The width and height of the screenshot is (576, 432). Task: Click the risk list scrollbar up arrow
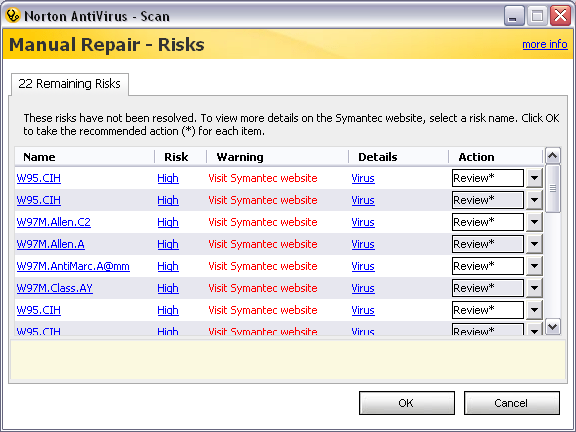553,156
